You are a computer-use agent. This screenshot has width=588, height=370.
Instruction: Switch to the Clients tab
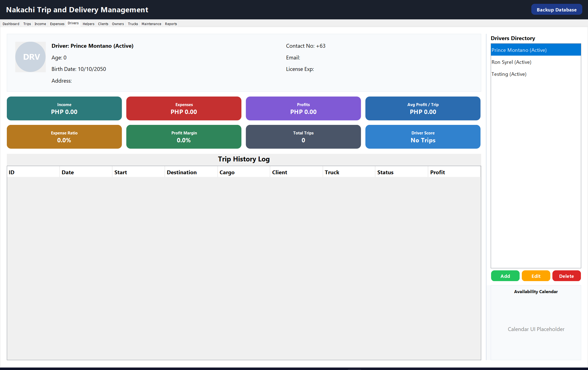click(103, 24)
